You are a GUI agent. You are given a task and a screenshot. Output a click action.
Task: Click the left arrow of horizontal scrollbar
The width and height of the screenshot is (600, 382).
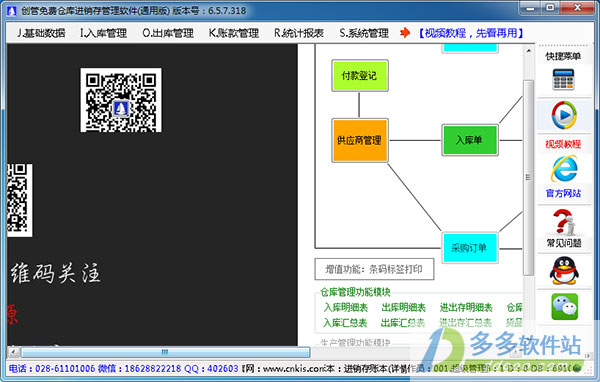click(x=13, y=352)
